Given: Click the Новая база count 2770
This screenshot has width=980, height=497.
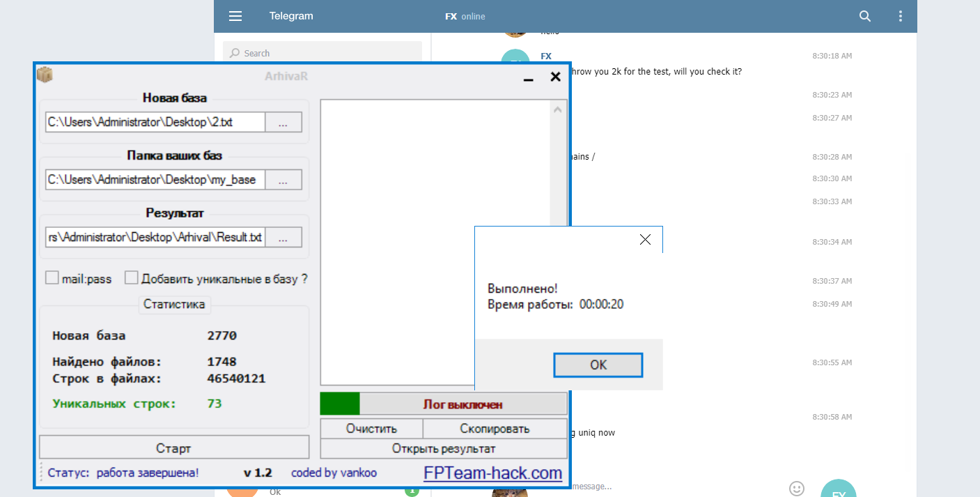Looking at the screenshot, I should coord(221,335).
